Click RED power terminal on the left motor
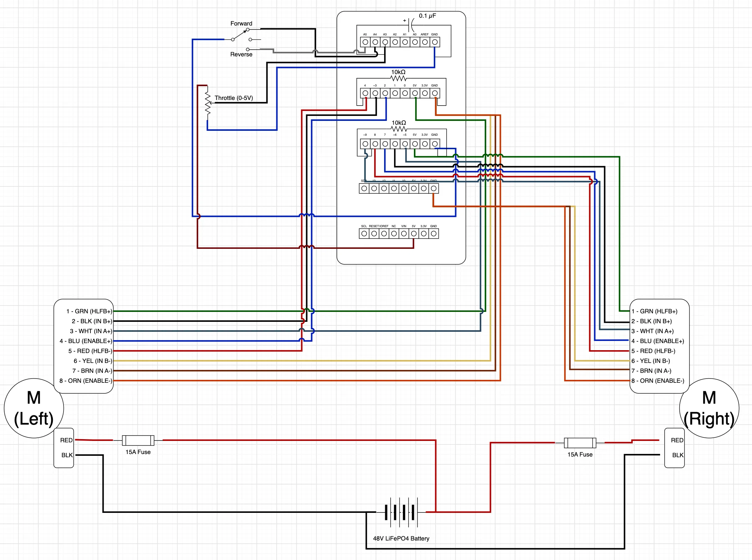The height and width of the screenshot is (560, 752). (x=66, y=440)
